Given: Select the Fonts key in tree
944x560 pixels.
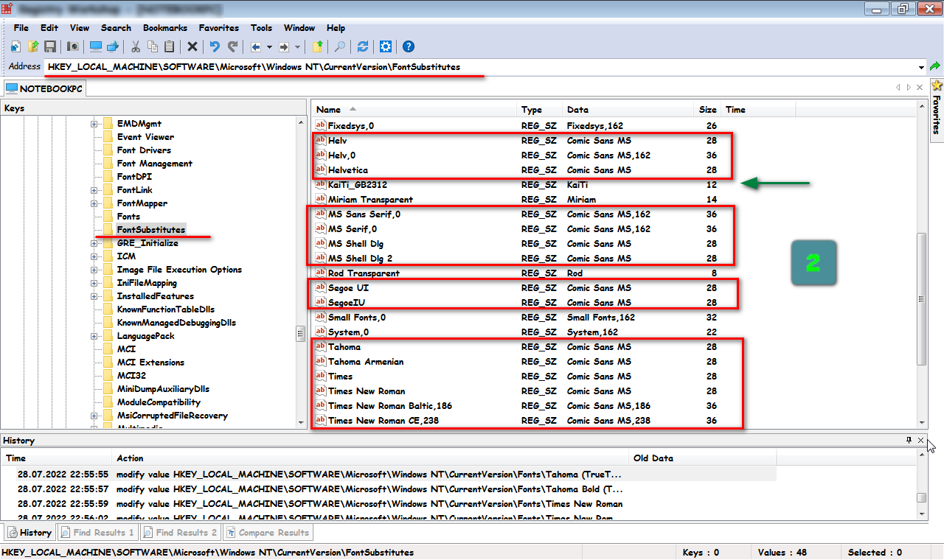Looking at the screenshot, I should tap(128, 217).
